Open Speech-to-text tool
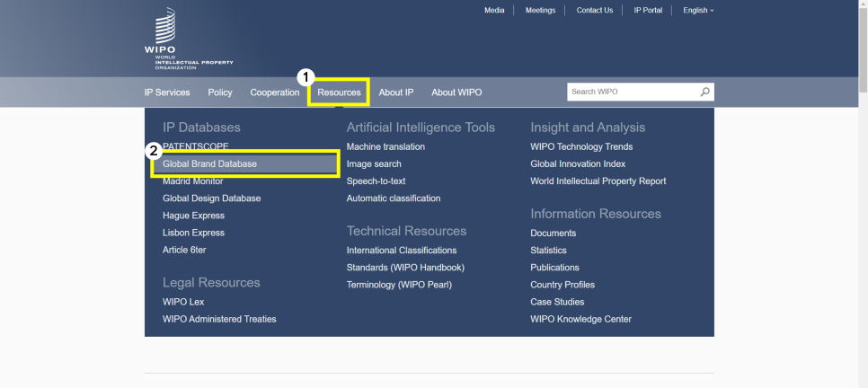 [x=376, y=181]
